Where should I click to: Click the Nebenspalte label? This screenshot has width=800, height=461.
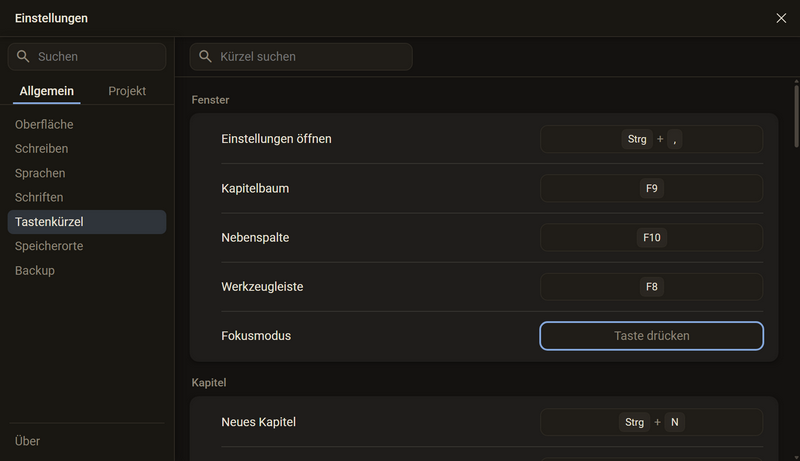point(255,238)
